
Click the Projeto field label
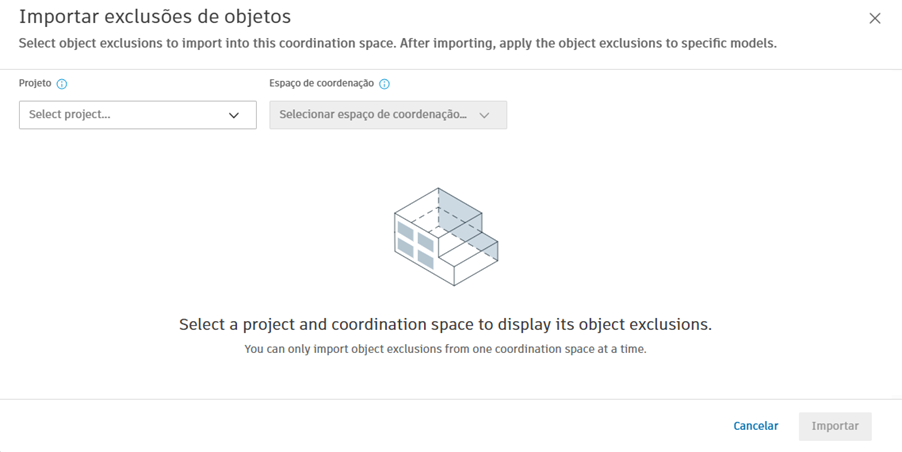click(35, 84)
